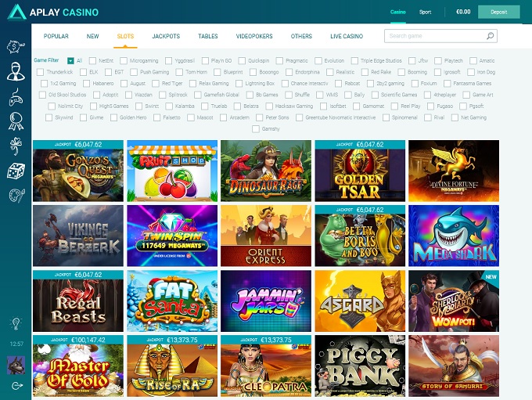Select the joystick games icon

pyautogui.click(x=16, y=97)
